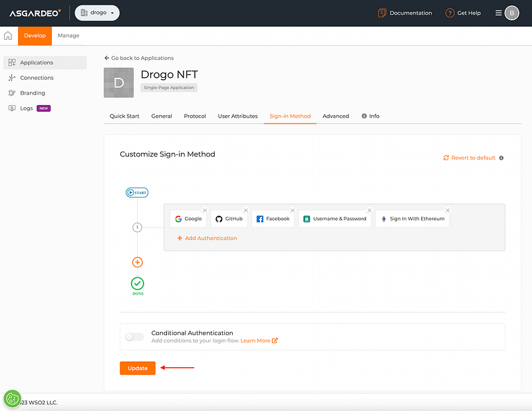Switch to the Advanced tab
Viewport: 532px width, 411px height.
336,116
